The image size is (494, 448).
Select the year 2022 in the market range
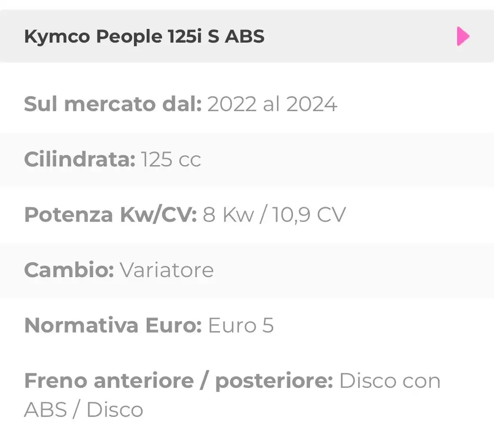[232, 104]
